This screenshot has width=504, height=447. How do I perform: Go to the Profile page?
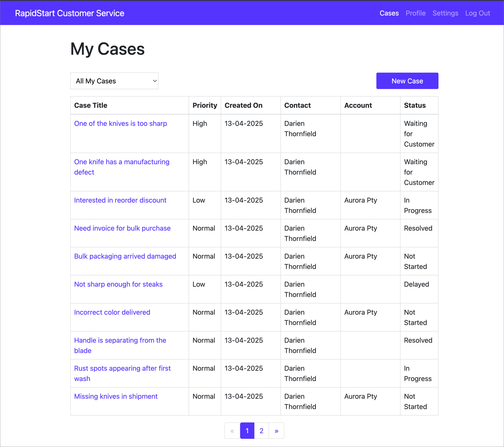click(415, 13)
